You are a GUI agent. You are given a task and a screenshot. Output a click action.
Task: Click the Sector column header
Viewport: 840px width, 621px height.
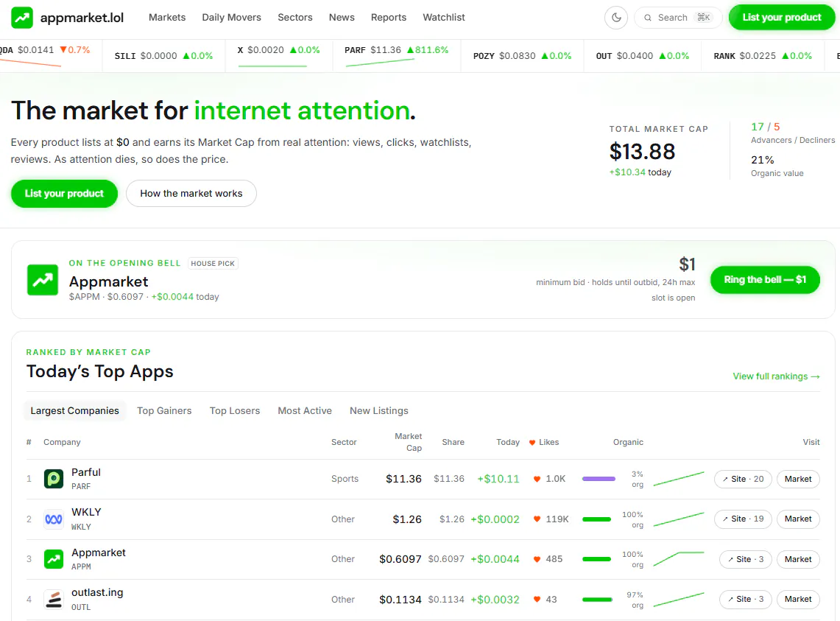(x=344, y=443)
